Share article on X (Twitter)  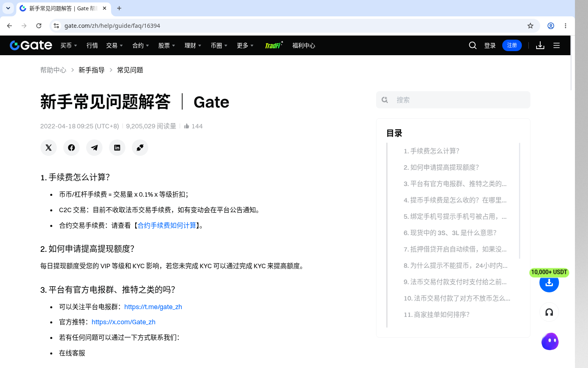click(49, 148)
